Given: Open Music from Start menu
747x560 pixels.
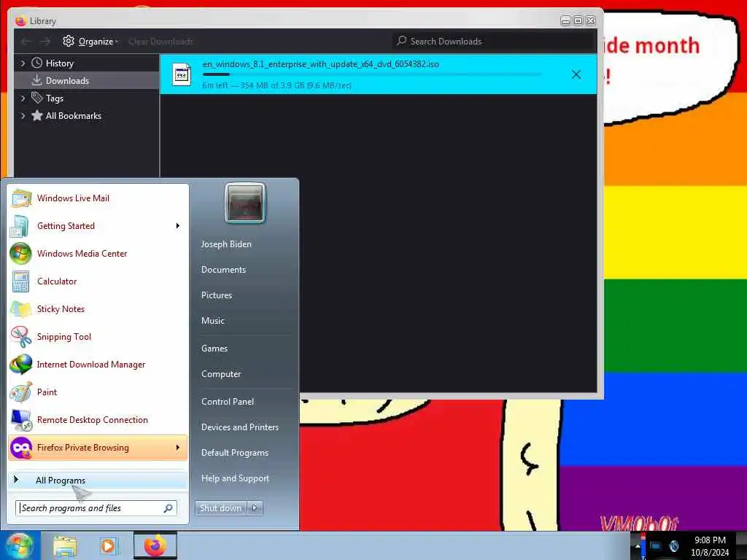Looking at the screenshot, I should pyautogui.click(x=213, y=321).
